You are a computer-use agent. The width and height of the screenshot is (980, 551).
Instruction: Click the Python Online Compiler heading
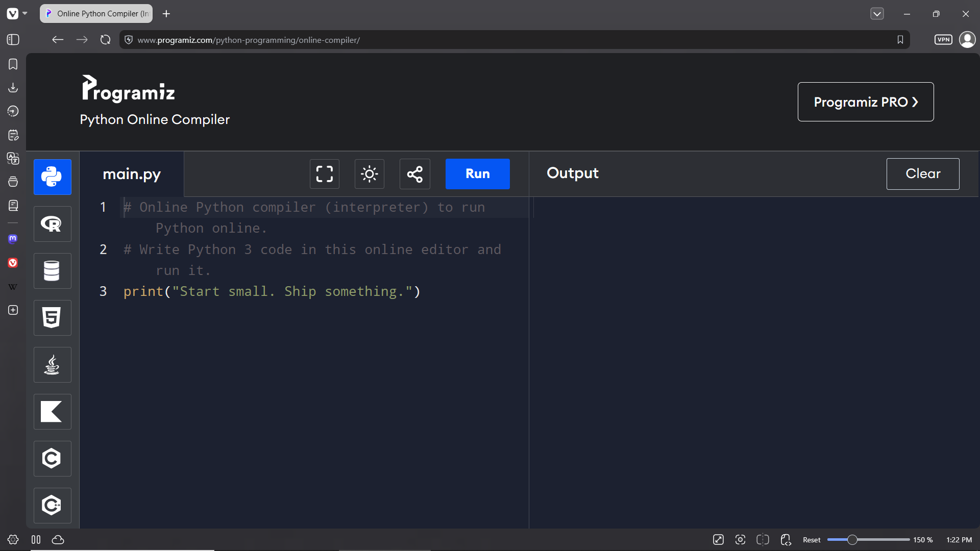155,119
